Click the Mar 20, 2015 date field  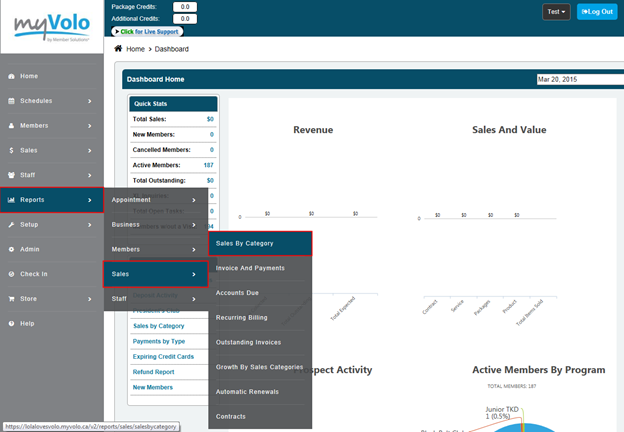tap(580, 79)
